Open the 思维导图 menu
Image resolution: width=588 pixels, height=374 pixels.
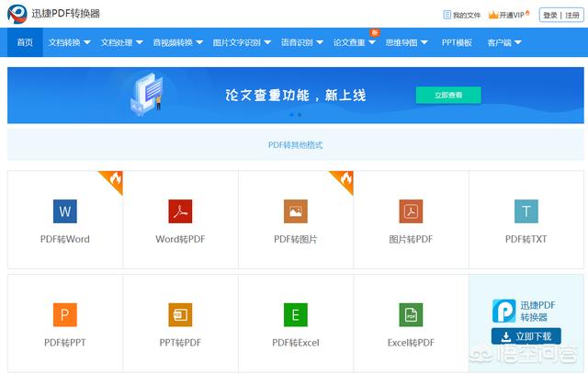(x=401, y=42)
